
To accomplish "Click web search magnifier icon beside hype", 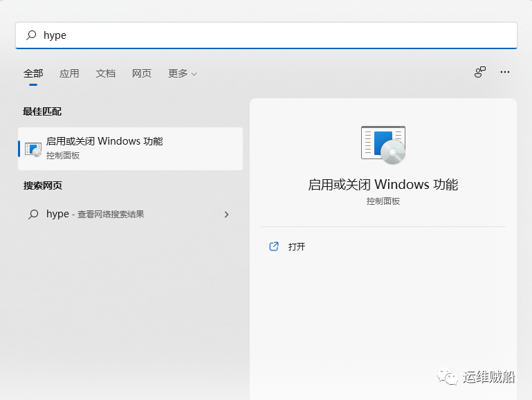I will coord(33,214).
